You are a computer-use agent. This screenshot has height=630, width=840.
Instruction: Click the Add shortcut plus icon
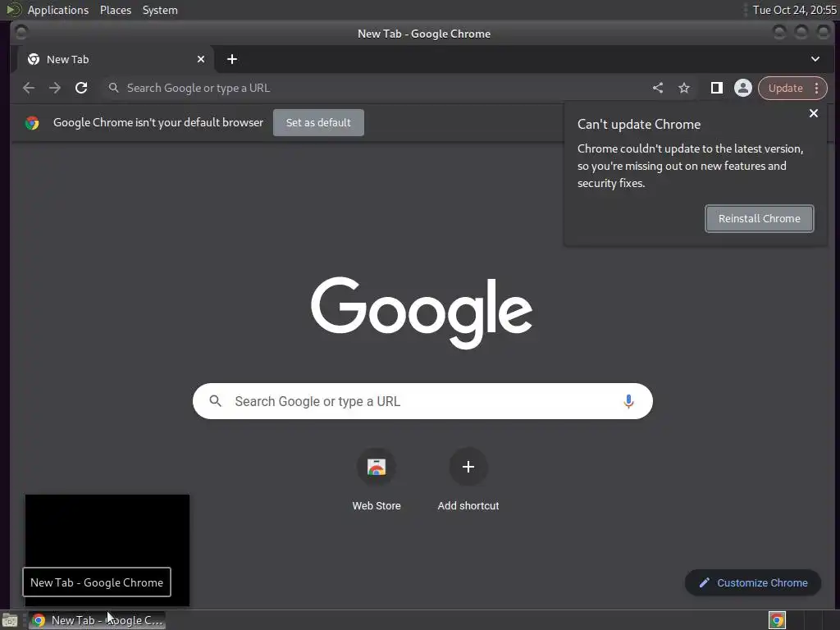[x=468, y=467]
